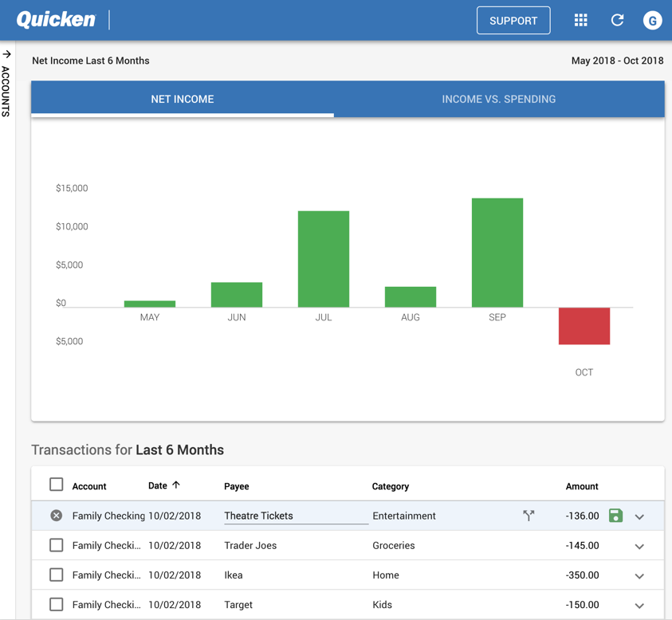Toggle the select-all transactions checkbox
Screen dimensions: 672x620
pyautogui.click(x=56, y=485)
